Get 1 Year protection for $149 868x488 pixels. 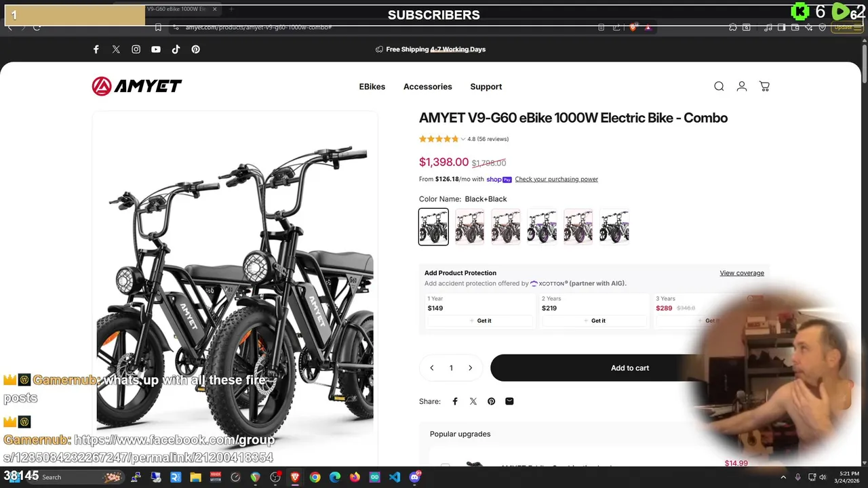(x=480, y=321)
